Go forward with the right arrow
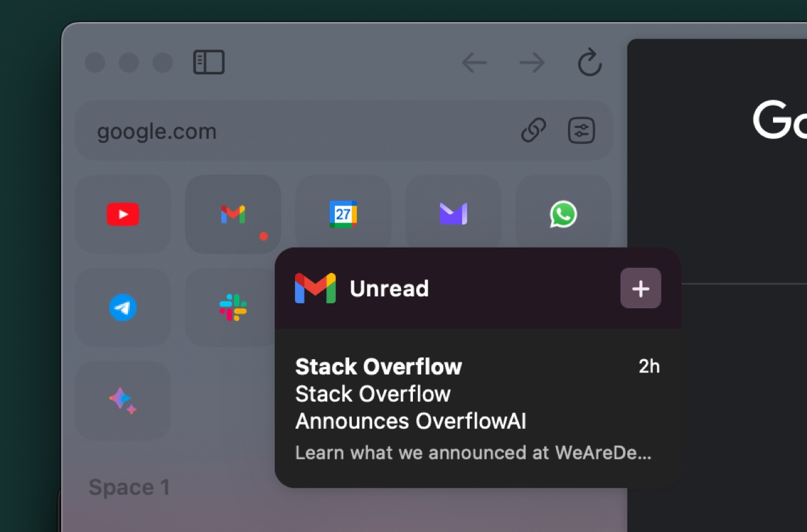The height and width of the screenshot is (532, 807). coord(532,62)
